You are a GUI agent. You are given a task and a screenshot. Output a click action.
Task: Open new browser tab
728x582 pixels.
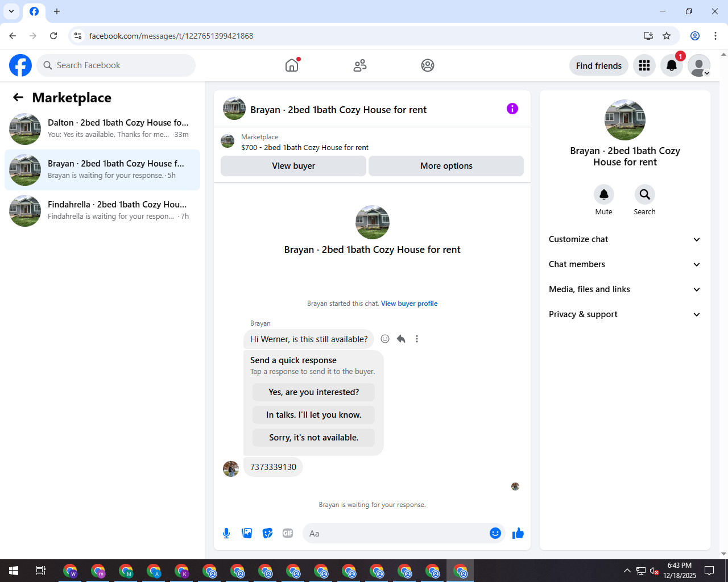57,11
